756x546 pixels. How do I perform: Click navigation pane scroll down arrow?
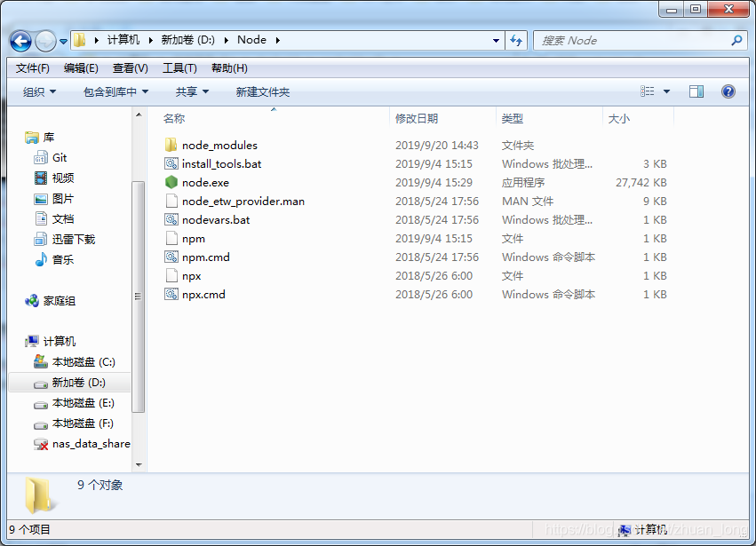tap(139, 464)
